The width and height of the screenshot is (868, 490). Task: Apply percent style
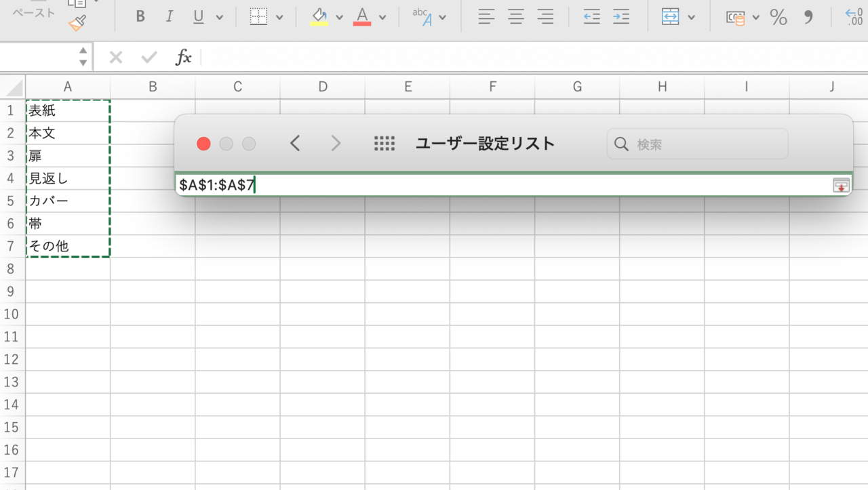click(x=778, y=17)
